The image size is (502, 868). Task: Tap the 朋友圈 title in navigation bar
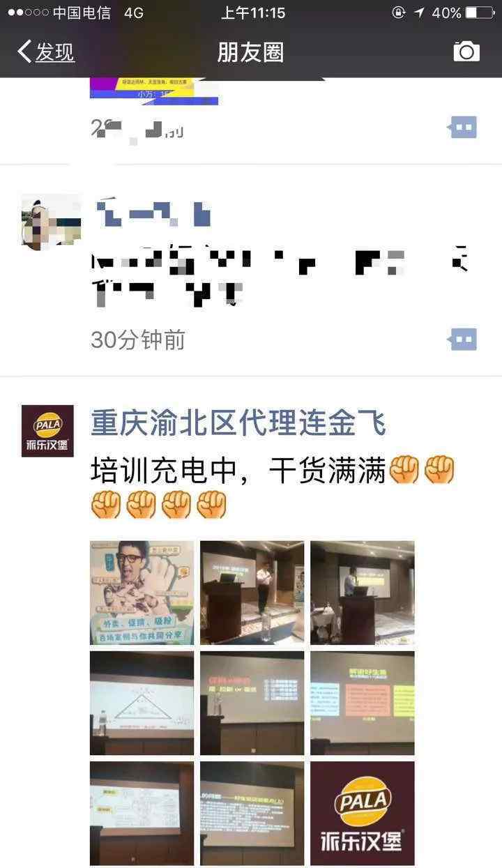click(250, 52)
